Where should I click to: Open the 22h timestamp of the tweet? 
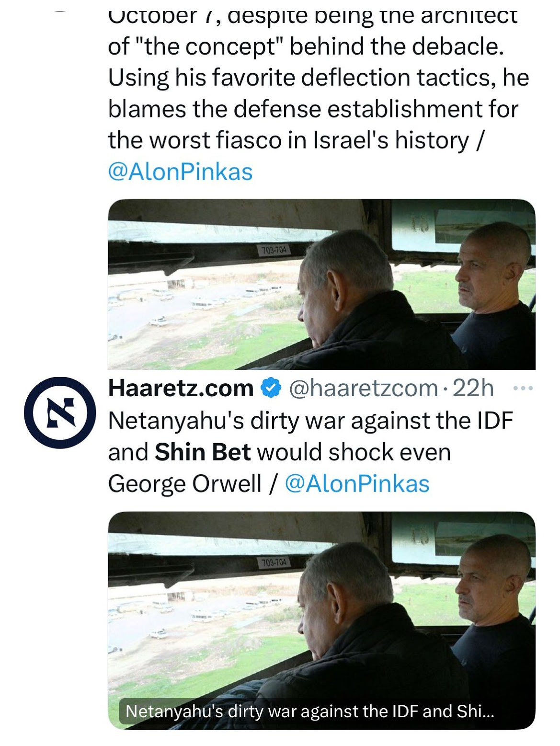473,388
